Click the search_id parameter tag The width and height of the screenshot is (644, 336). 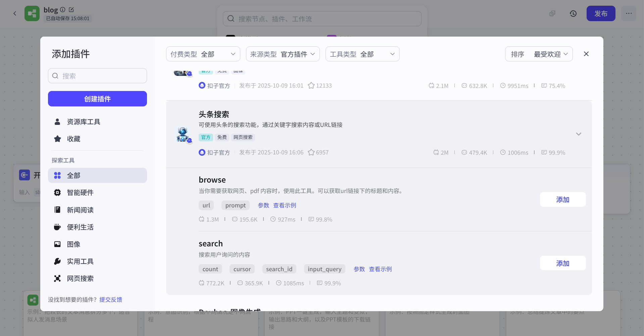pyautogui.click(x=279, y=269)
